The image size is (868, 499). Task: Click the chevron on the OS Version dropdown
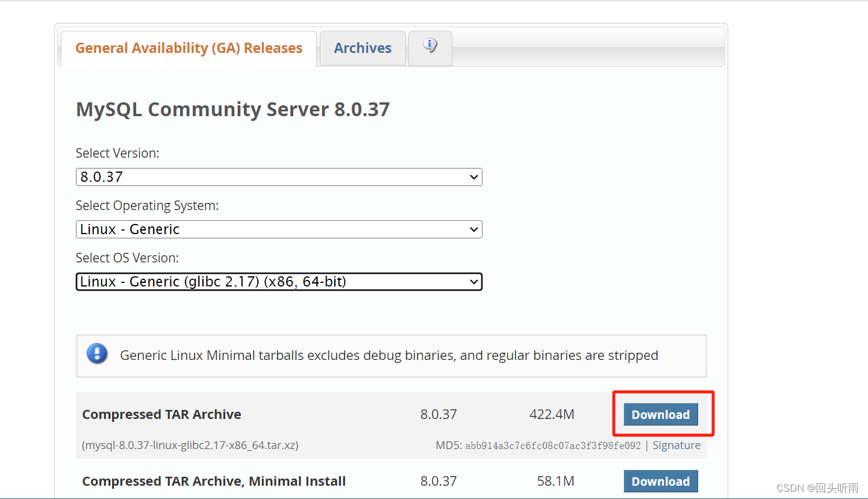point(473,281)
